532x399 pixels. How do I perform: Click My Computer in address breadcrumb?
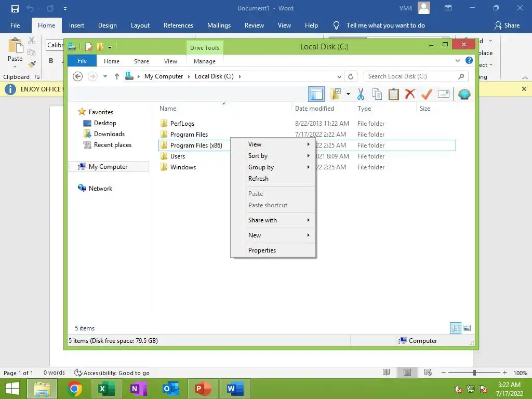164,76
